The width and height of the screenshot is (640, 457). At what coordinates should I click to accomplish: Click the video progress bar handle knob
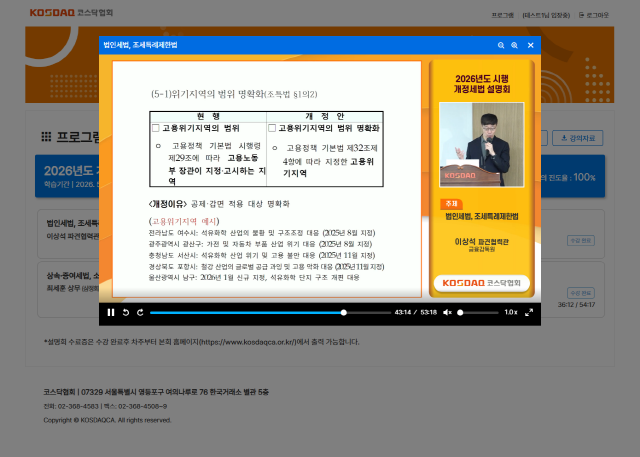(x=344, y=313)
